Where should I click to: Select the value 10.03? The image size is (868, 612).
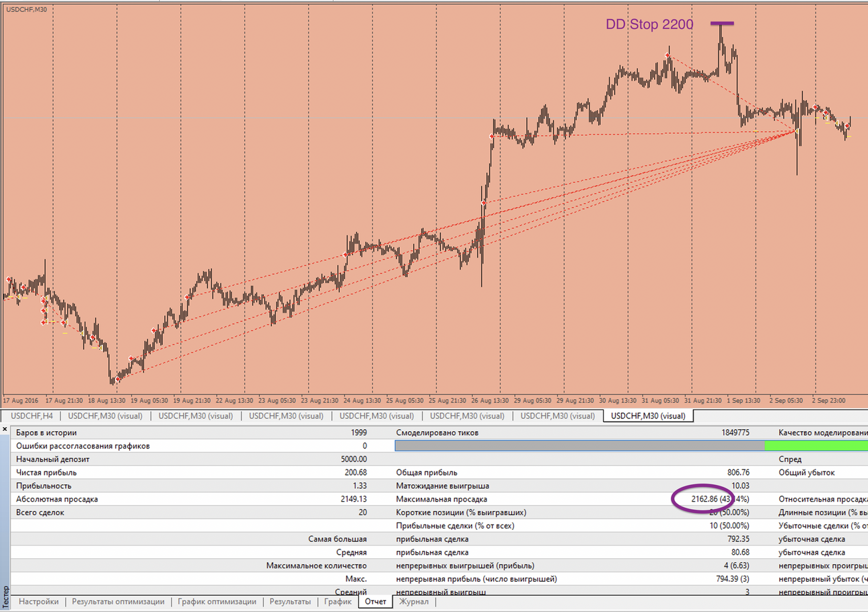pyautogui.click(x=740, y=486)
